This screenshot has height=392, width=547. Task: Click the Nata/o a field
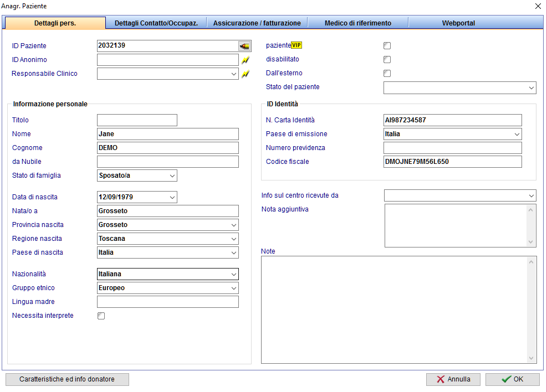click(x=168, y=211)
